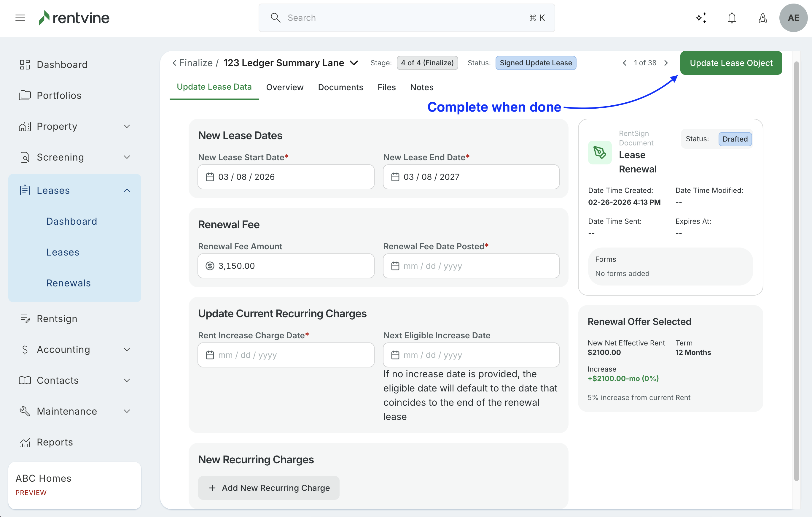The height and width of the screenshot is (517, 812).
Task: Expand the Property sidebar section
Action: click(x=127, y=126)
